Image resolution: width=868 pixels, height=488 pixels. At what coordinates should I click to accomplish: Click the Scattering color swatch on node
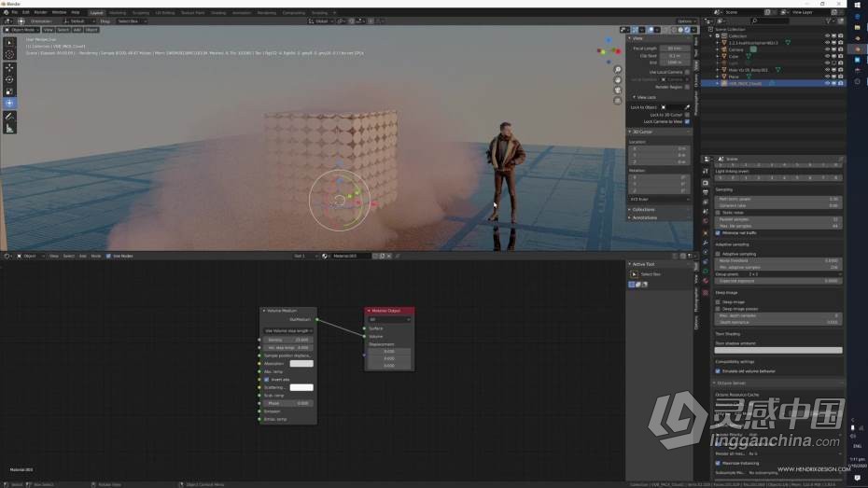(x=301, y=387)
